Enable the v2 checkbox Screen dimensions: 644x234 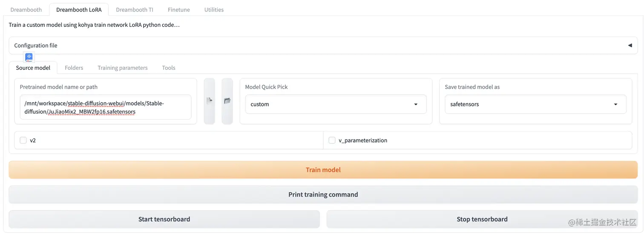(x=23, y=140)
